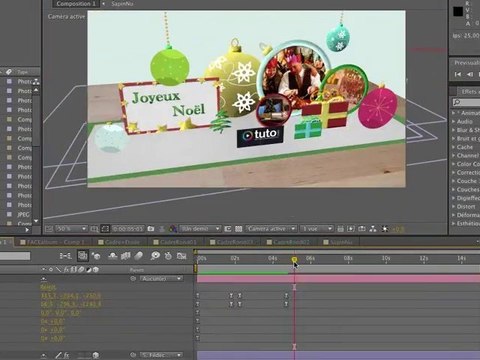This screenshot has width=480, height=360.
Task: Step back one frame in Preview panel
Action: click(x=470, y=74)
